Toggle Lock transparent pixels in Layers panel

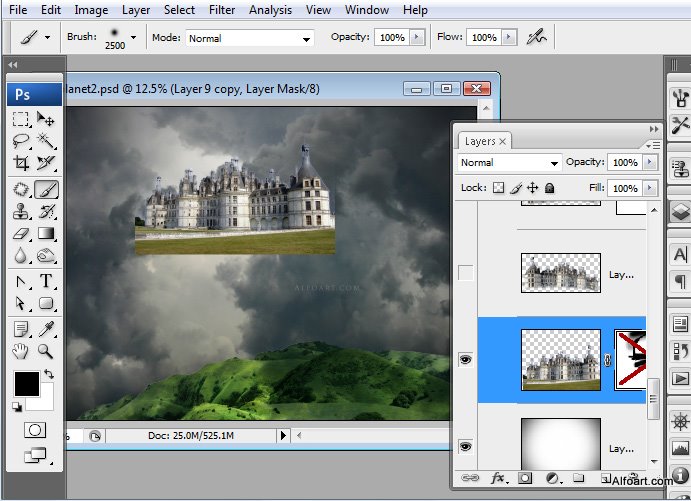tap(499, 188)
